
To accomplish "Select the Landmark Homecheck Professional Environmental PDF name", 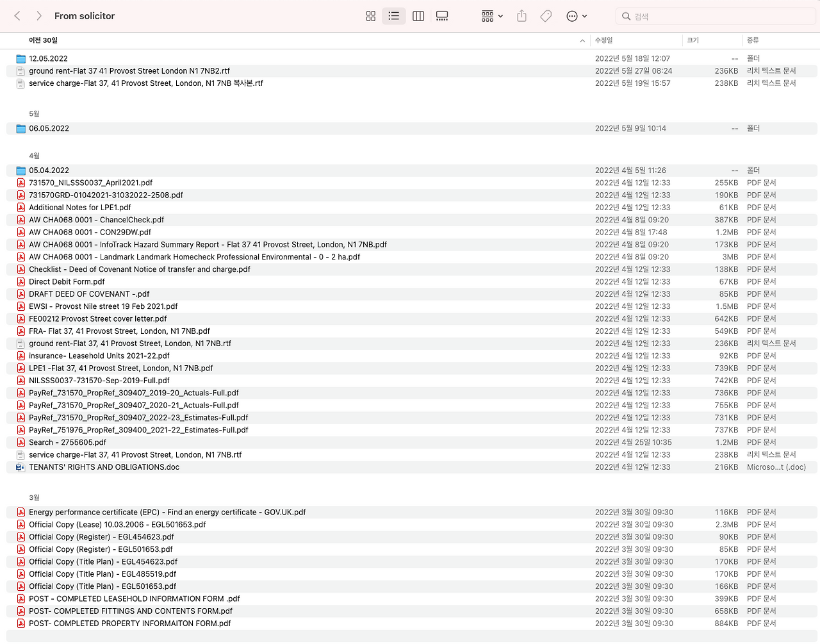I will pos(194,257).
